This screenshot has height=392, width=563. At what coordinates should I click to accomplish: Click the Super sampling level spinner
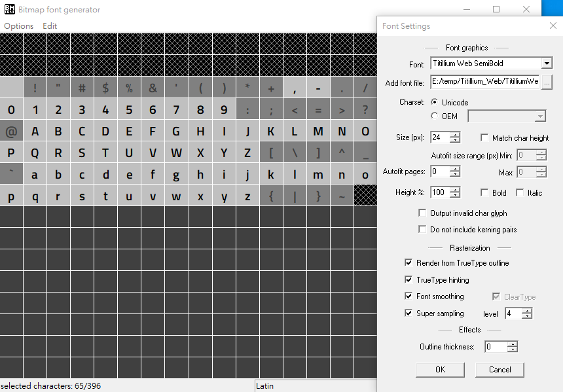click(x=527, y=313)
